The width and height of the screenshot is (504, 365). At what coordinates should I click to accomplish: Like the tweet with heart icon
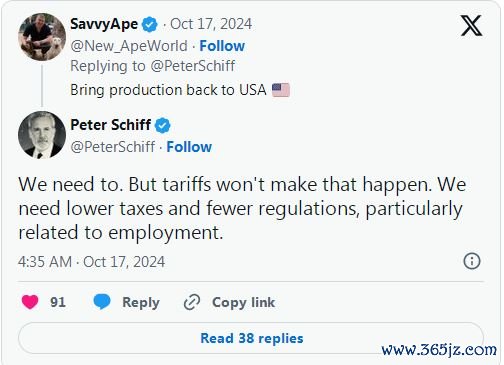point(30,302)
